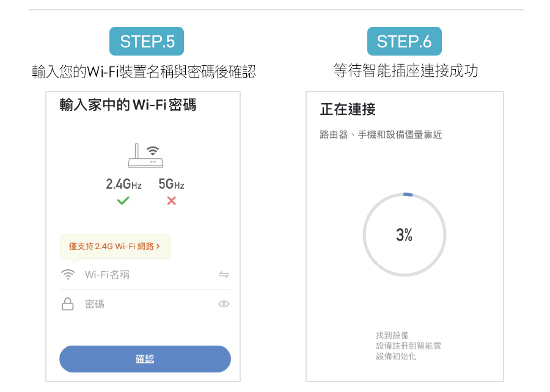Click the 設備註冊到智能雲 status line
Image resolution: width=550 pixels, height=392 pixels.
pyautogui.click(x=409, y=346)
